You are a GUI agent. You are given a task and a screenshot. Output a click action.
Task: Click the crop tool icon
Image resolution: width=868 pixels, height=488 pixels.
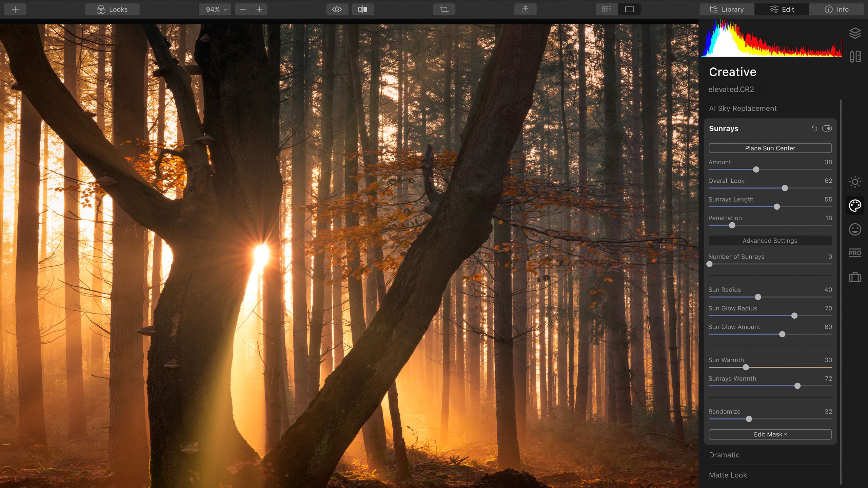pos(444,9)
